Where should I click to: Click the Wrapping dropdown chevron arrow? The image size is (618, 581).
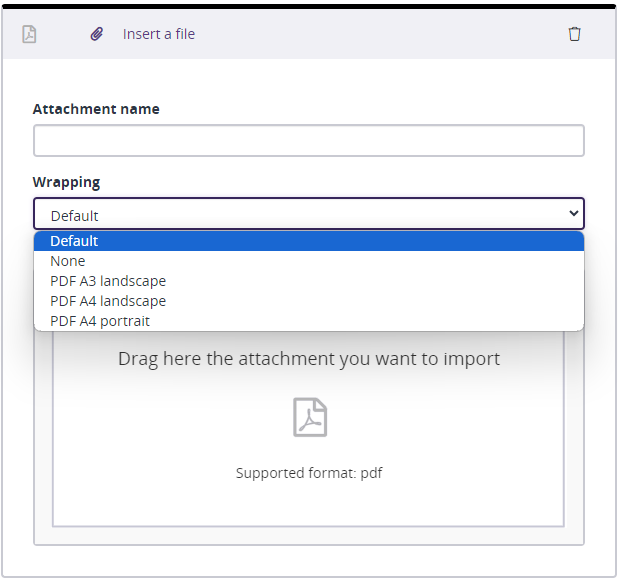click(573, 213)
